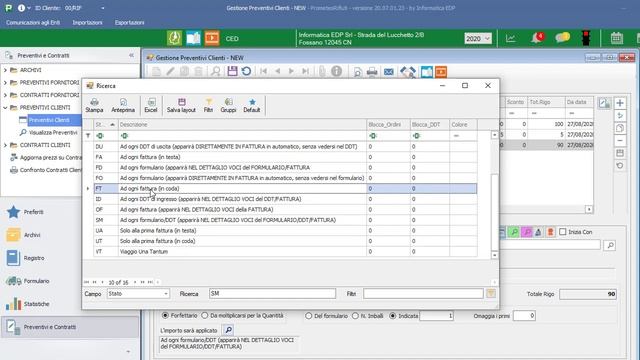
Task: Sort by the Blocca_Ordini column header
Action: [388, 124]
